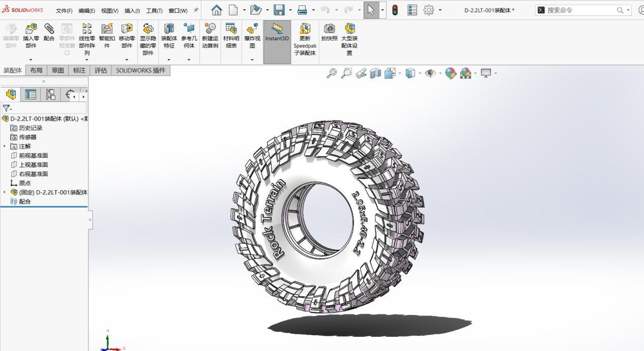Screen dimensions: 644x351
Task: Create a new document with the blank page icon
Action: 233,10
